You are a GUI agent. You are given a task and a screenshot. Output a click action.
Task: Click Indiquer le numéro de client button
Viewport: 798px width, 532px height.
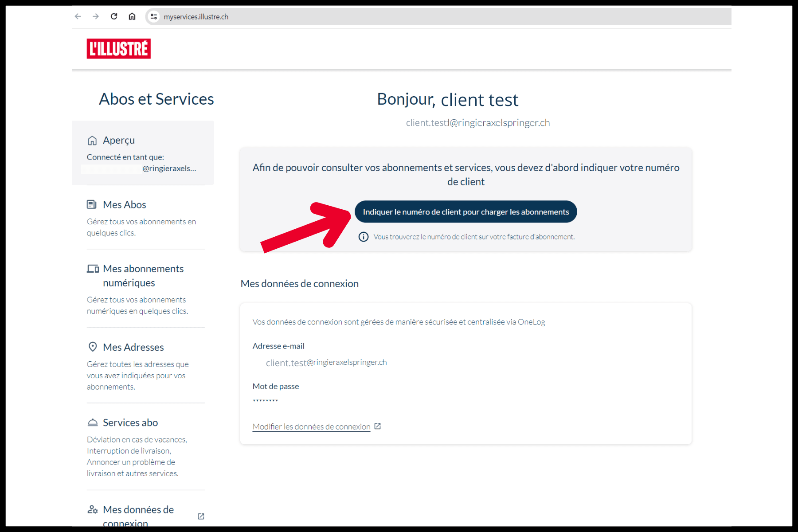click(465, 211)
